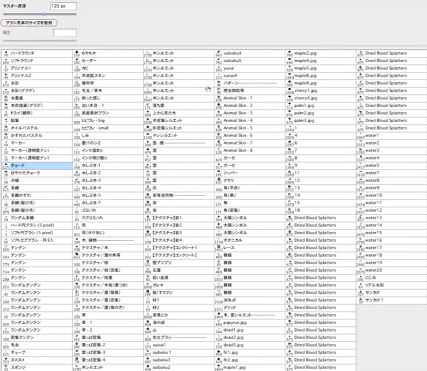The image size is (427, 371).
Task: Choose the 葉っぱ密集-2 brush
Action: click(108, 345)
